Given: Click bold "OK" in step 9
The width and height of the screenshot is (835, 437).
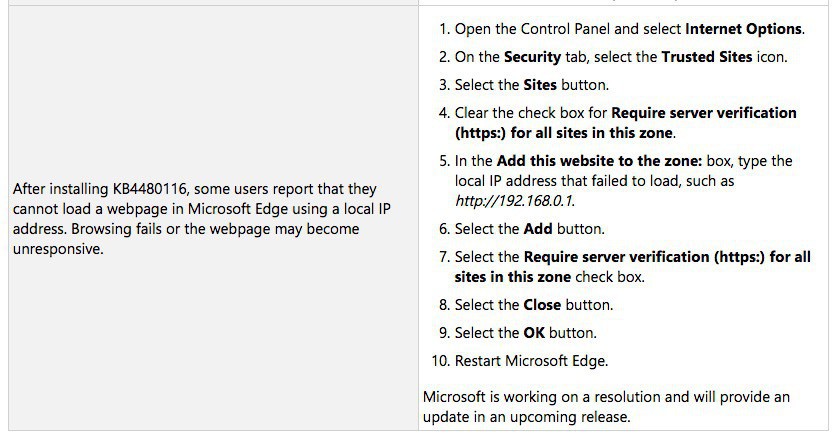Looking at the screenshot, I should coord(534,333).
